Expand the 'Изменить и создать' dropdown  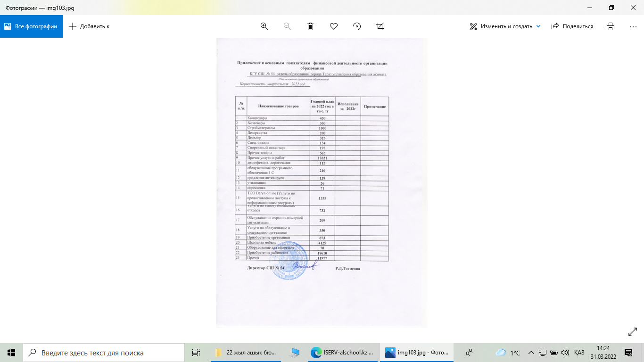coord(538,26)
